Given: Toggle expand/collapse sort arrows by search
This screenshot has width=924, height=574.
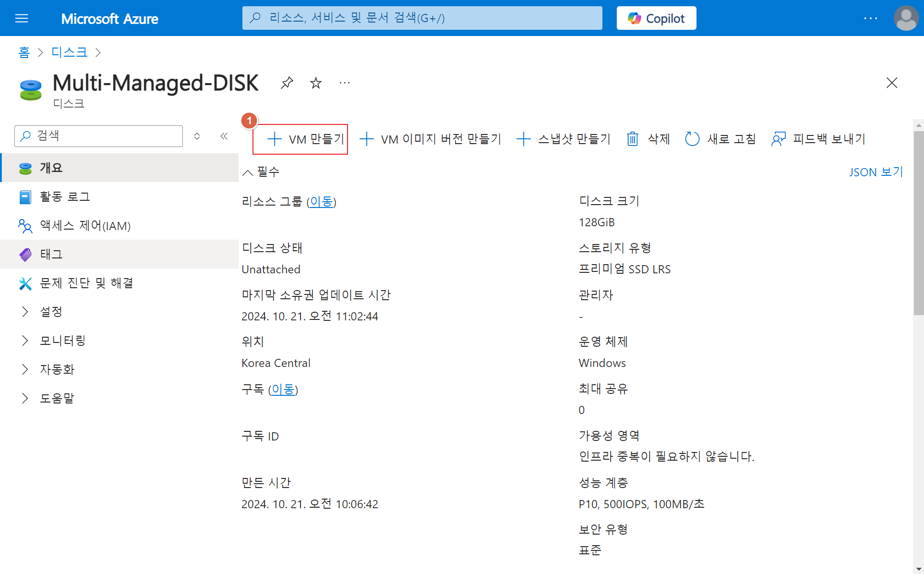Looking at the screenshot, I should (x=197, y=136).
